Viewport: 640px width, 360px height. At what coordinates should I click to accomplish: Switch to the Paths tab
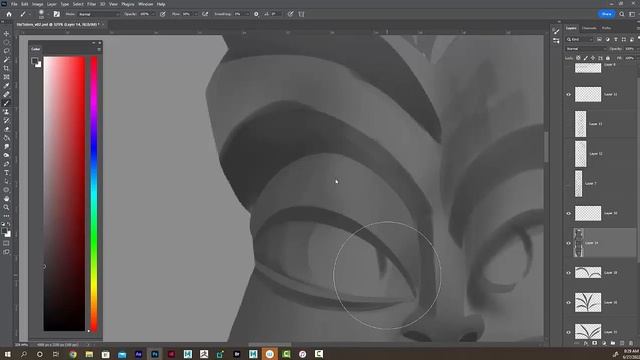tap(607, 28)
